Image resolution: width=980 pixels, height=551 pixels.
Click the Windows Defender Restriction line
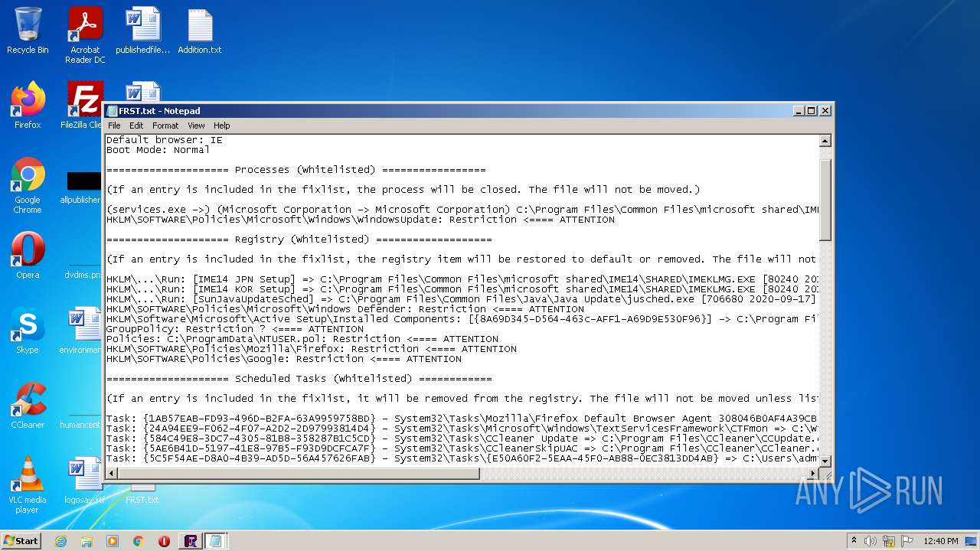pyautogui.click(x=345, y=309)
